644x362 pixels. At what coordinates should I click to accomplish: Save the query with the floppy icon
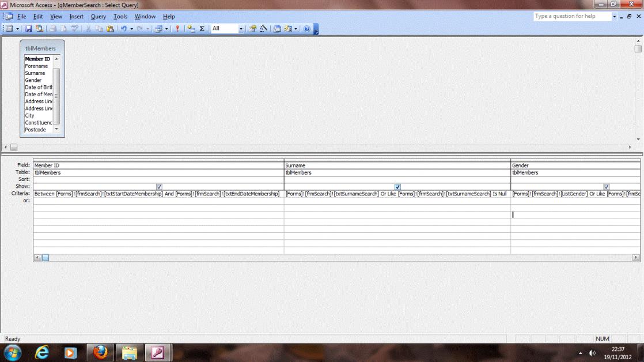(28, 29)
